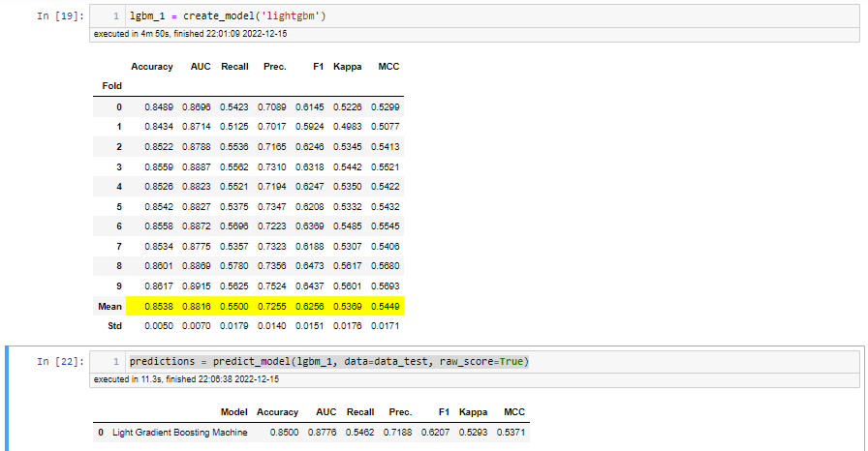
Task: Select fold 2 AUC value 0.8788
Action: click(197, 146)
